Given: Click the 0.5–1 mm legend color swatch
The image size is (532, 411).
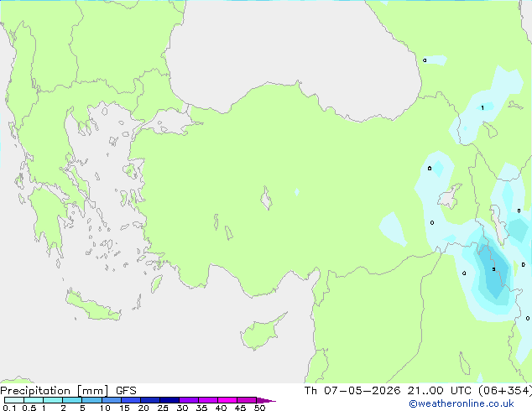Looking at the screenshot, I should pyautogui.click(x=34, y=400).
